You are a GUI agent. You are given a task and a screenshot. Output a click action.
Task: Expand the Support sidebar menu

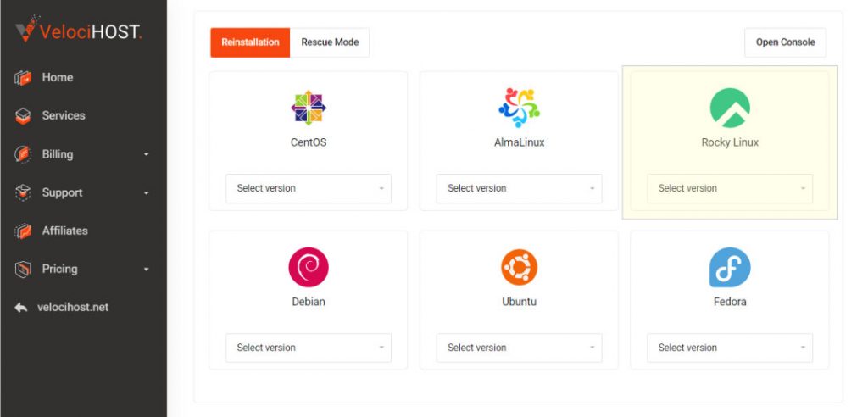83,192
